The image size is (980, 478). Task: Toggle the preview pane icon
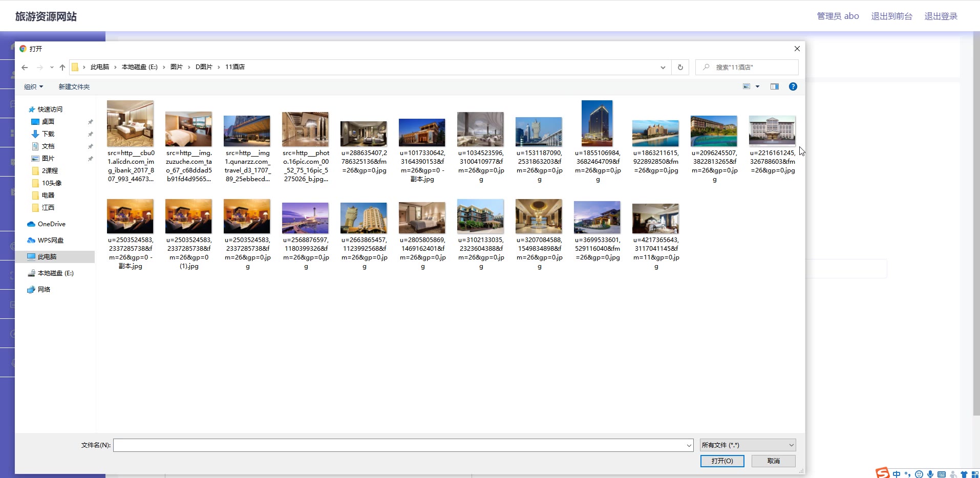(774, 86)
